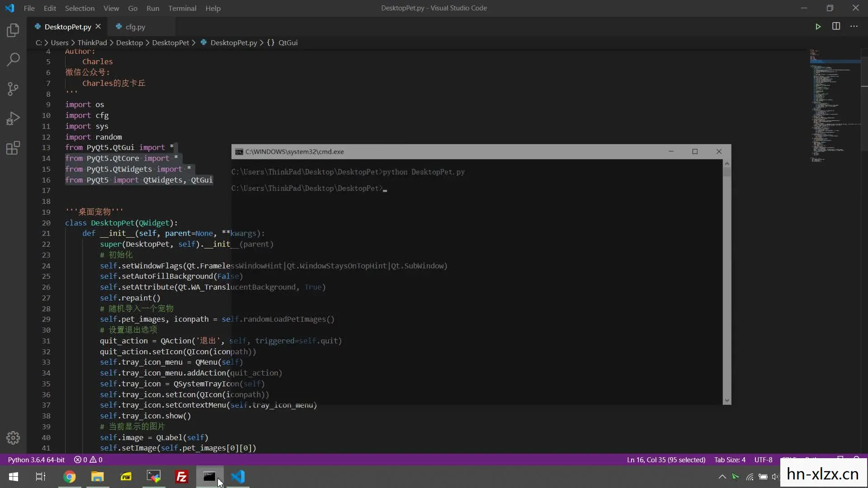Open the Manage gear in activity bar
868x488 pixels.
click(13, 437)
